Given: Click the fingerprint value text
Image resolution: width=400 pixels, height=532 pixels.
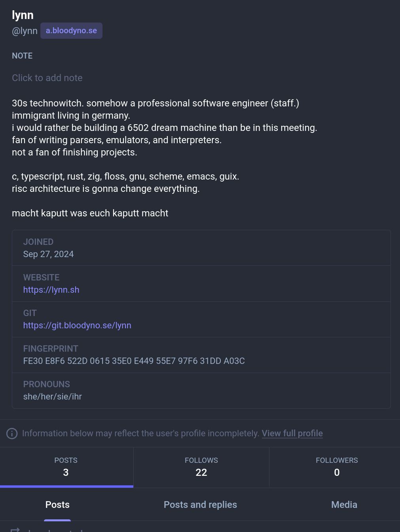Looking at the screenshot, I should click(x=134, y=361).
